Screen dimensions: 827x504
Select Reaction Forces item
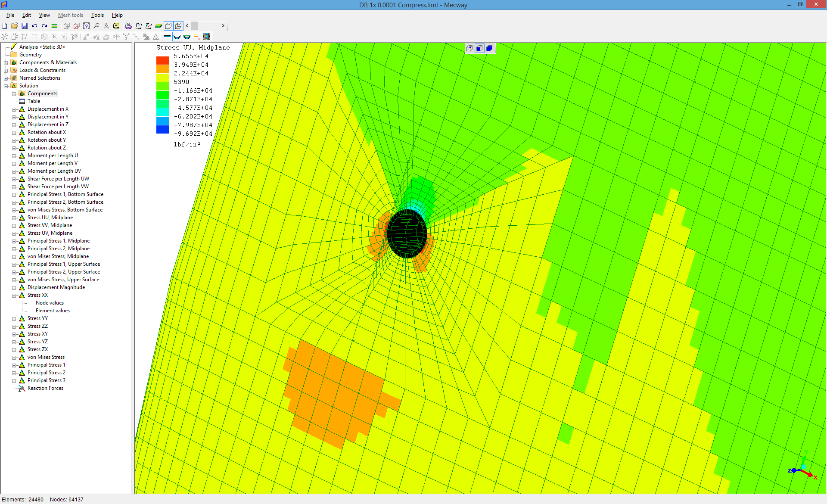tap(45, 388)
